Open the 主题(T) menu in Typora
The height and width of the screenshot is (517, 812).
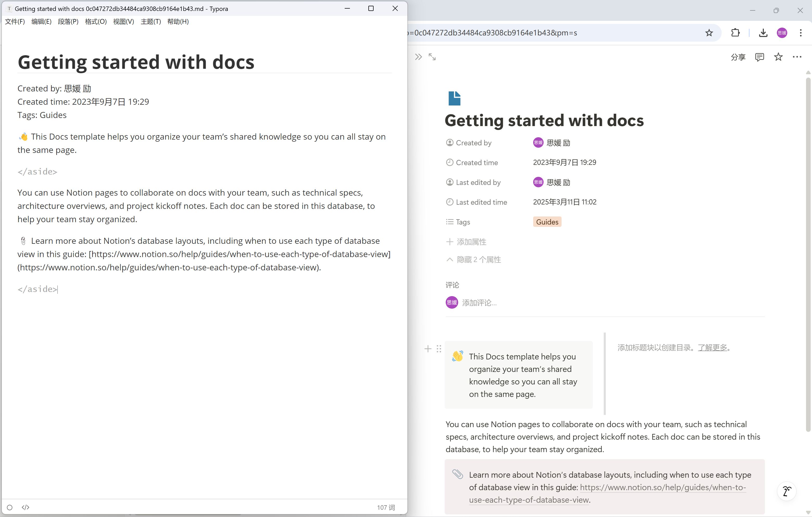click(150, 22)
